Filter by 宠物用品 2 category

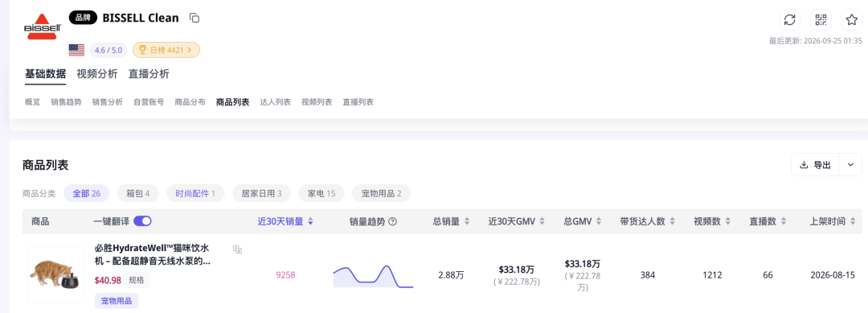tap(382, 193)
